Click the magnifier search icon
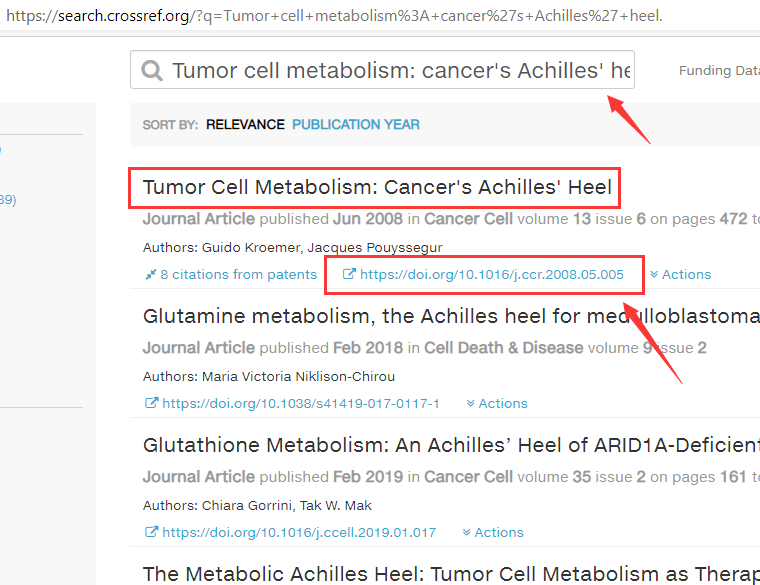Image resolution: width=760 pixels, height=585 pixels. (x=152, y=71)
